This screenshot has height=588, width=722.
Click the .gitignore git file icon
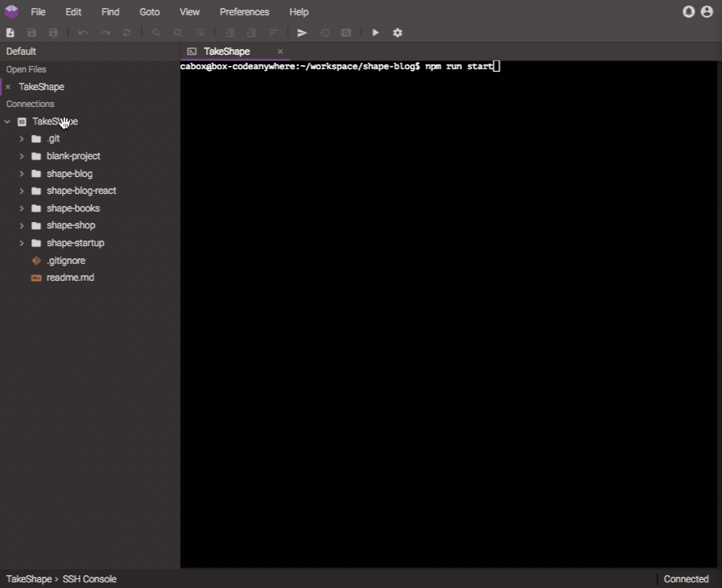[36, 261]
